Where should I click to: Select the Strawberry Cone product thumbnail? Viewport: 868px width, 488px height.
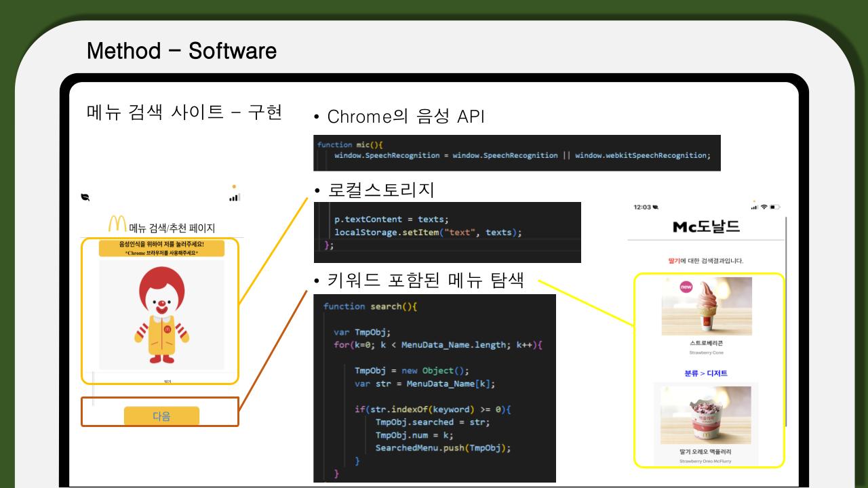(707, 306)
